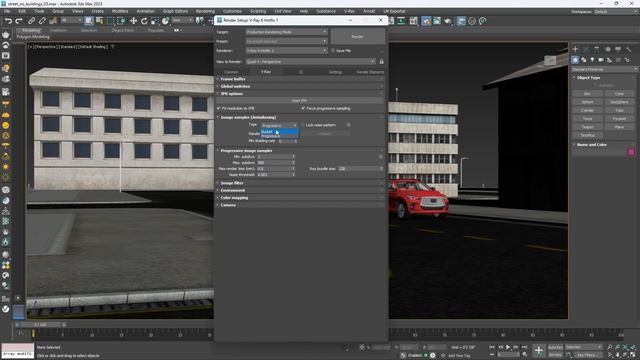Select the Systems category icon
The height and width of the screenshot is (360, 640).
(627, 60)
